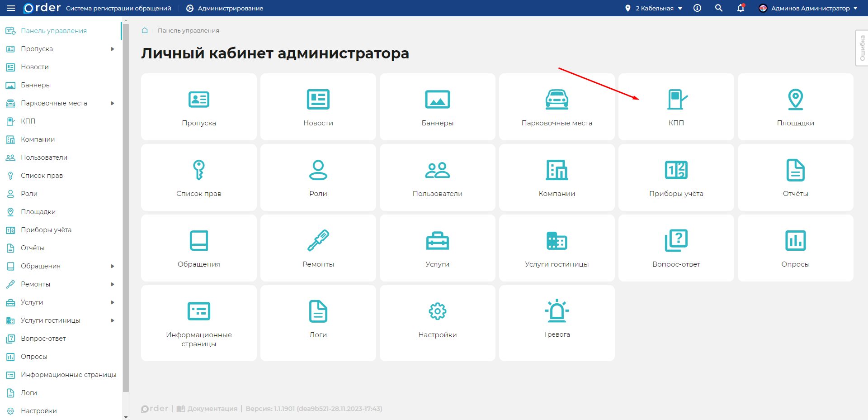This screenshot has width=868, height=420.
Task: Open the 2 Кабельная location dropdown
Action: pyautogui.click(x=654, y=8)
